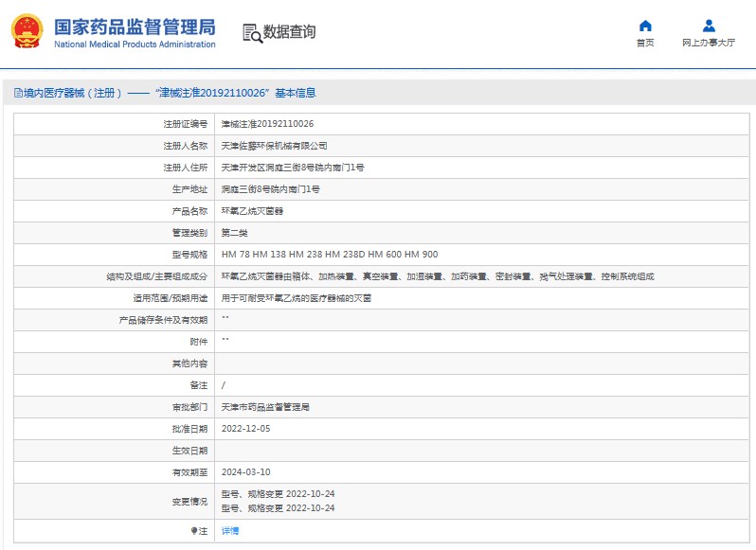Click the 数据查询 search document icon
Screen dimensions: 756x550
[x=252, y=33]
